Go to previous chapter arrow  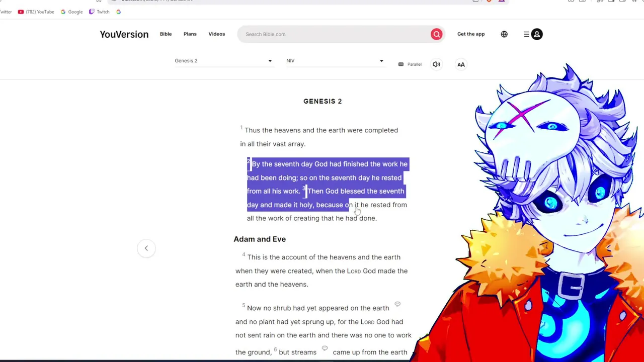[146, 248]
